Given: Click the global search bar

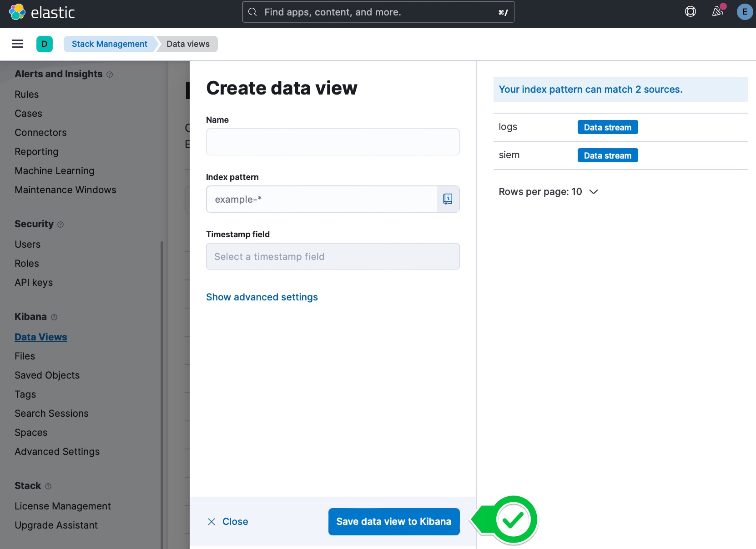Looking at the screenshot, I should (378, 12).
